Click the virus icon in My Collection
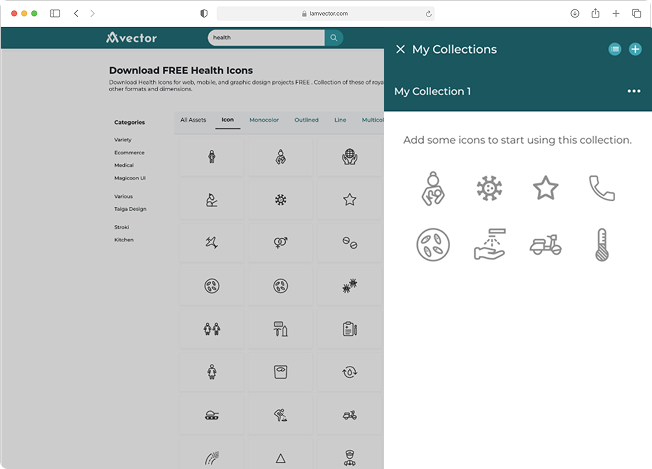Image resolution: width=652 pixels, height=469 pixels. click(489, 188)
